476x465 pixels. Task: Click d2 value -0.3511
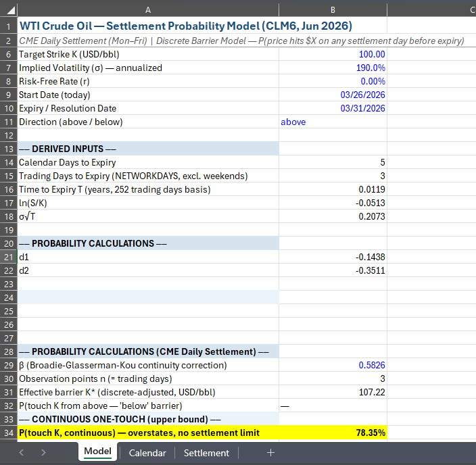pyautogui.click(x=333, y=270)
